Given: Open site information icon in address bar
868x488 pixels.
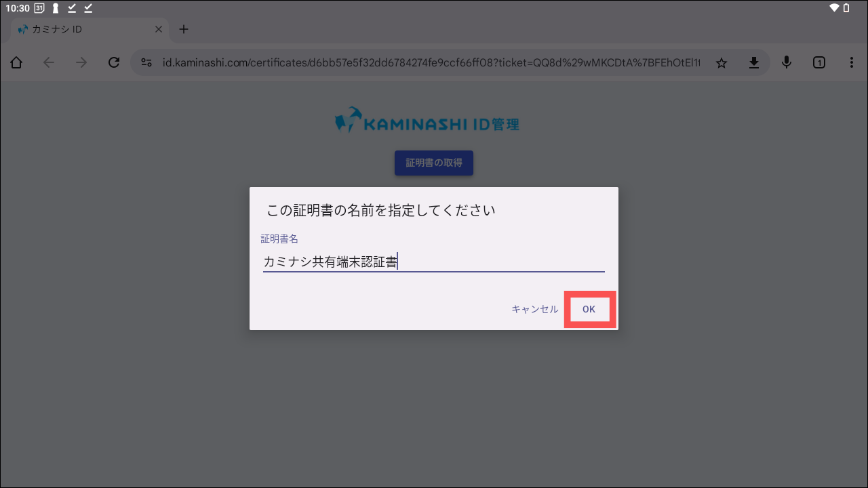Looking at the screenshot, I should tap(146, 62).
